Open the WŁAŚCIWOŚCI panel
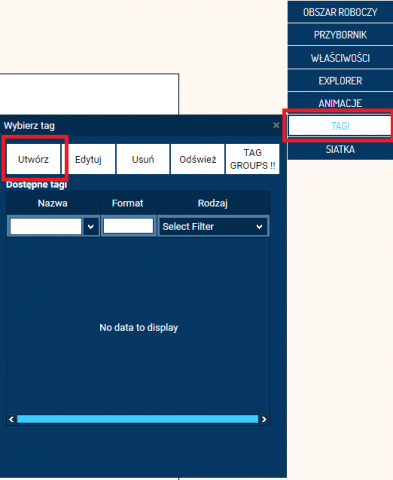The width and height of the screenshot is (393, 480). point(340,58)
